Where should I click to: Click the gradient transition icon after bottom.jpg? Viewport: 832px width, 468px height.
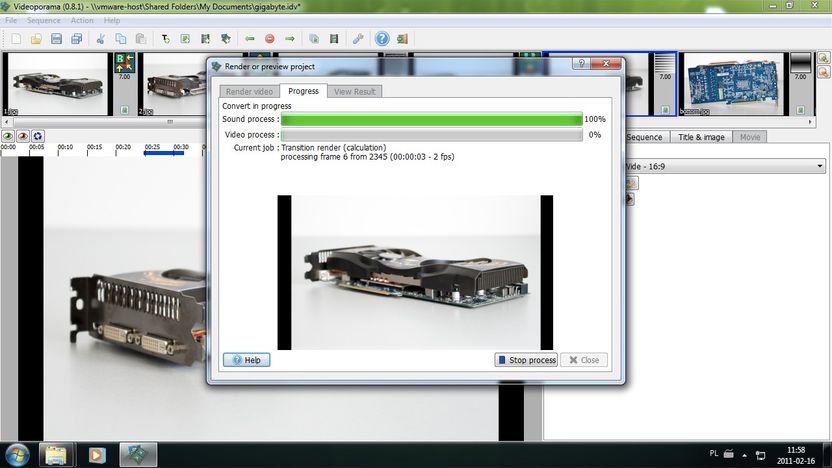click(800, 63)
